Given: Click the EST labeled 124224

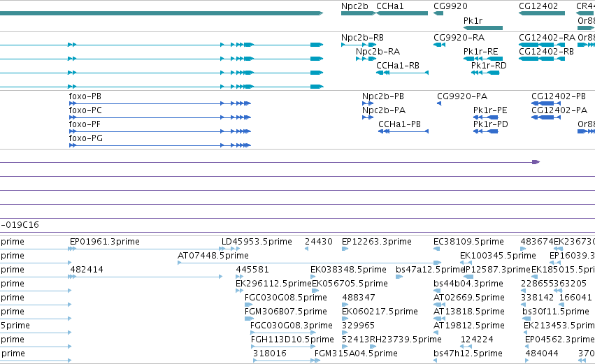Looking at the screenshot, I should (x=477, y=340).
